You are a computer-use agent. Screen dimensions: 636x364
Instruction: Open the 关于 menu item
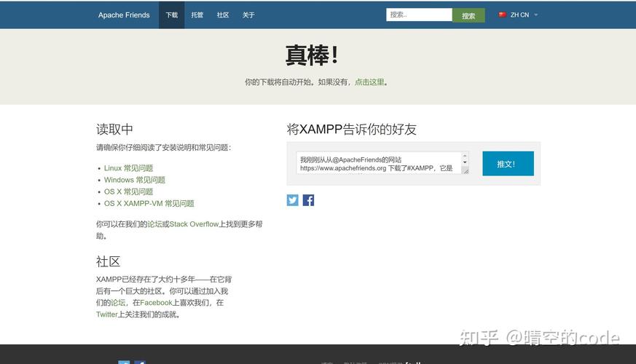click(x=248, y=15)
